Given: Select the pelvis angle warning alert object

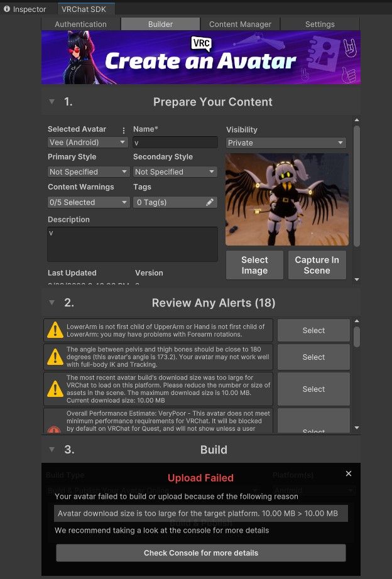Looking at the screenshot, I should pyautogui.click(x=313, y=357).
